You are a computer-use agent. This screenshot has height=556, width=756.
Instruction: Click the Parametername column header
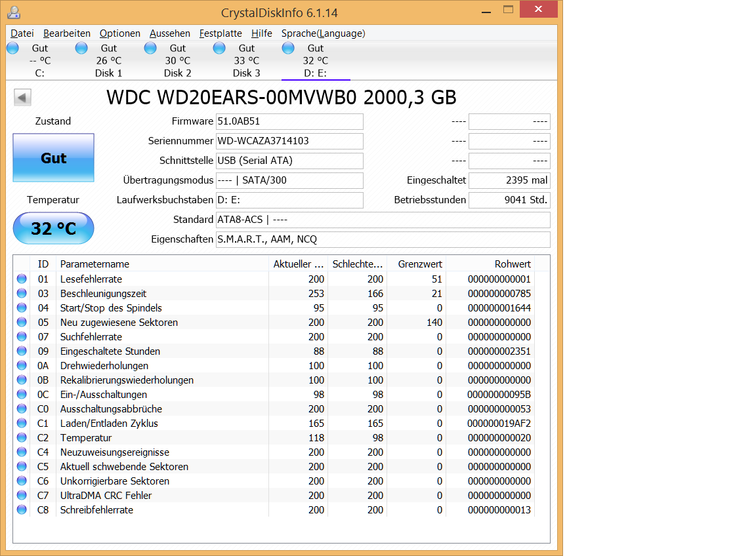pyautogui.click(x=162, y=264)
